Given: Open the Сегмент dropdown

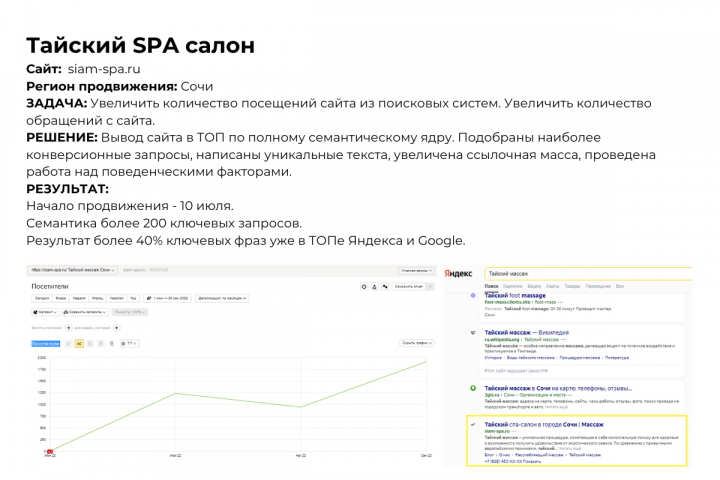Looking at the screenshot, I should 45,312.
